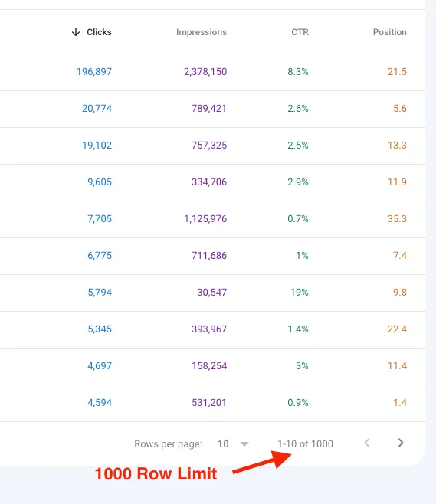The image size is (436, 504).
Task: Sort table by Impressions column
Action: (202, 32)
